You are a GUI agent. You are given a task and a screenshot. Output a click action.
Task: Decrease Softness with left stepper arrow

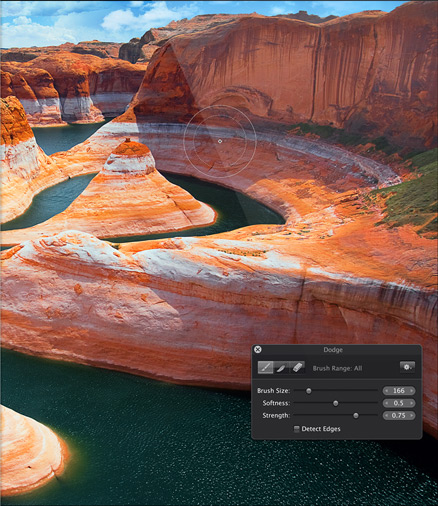pyautogui.click(x=387, y=403)
